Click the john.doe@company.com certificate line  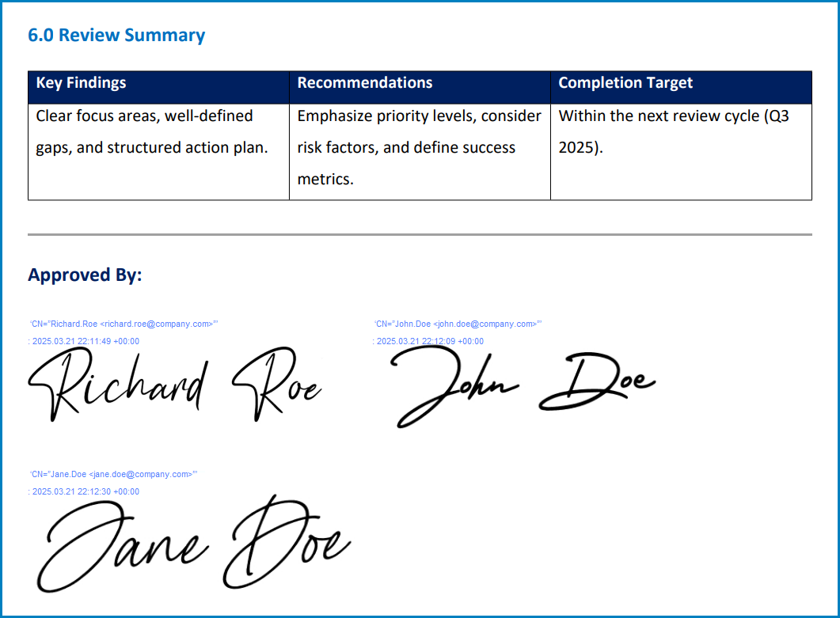coord(458,324)
